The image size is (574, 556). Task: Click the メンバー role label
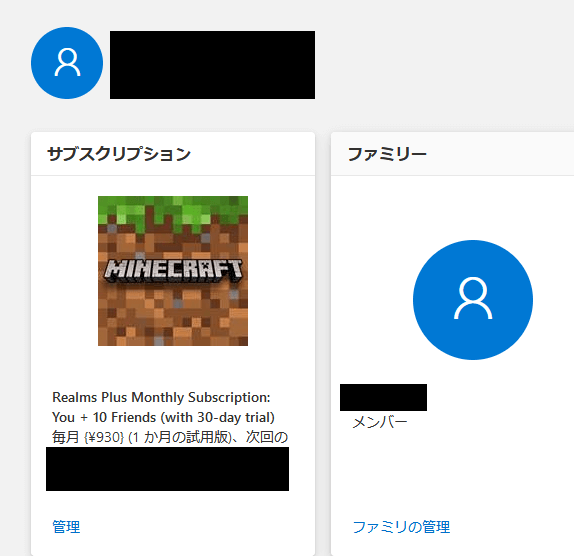380,422
